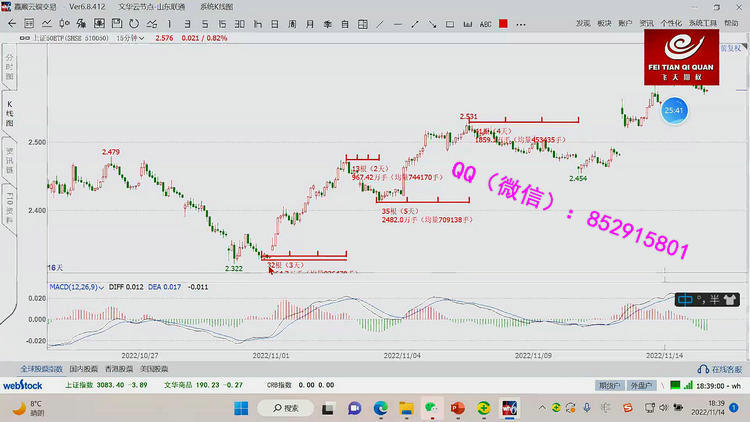Select the red color swatch in toolbar
The image size is (750, 422).
click(506, 24)
